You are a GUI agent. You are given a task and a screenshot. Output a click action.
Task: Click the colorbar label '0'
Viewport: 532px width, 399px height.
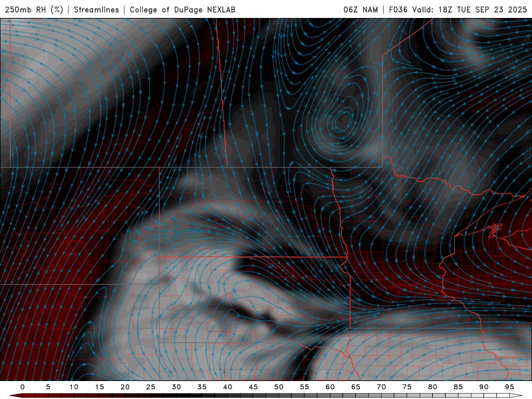[x=23, y=387]
